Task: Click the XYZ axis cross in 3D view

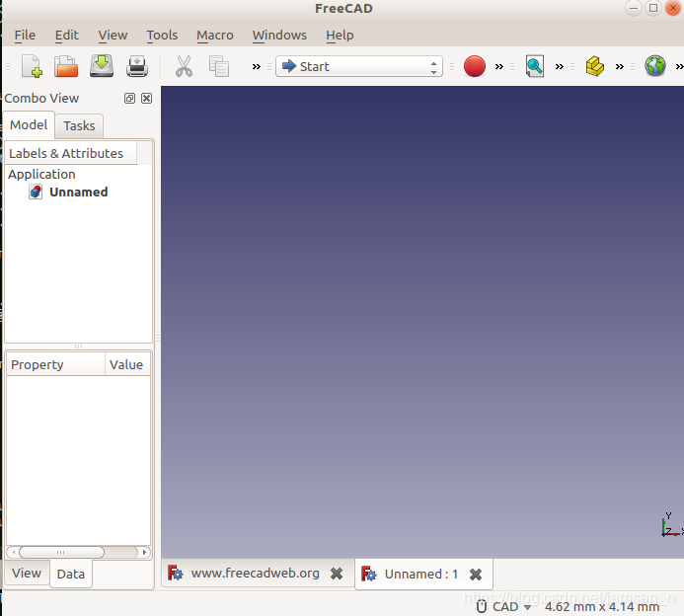Action: click(672, 525)
